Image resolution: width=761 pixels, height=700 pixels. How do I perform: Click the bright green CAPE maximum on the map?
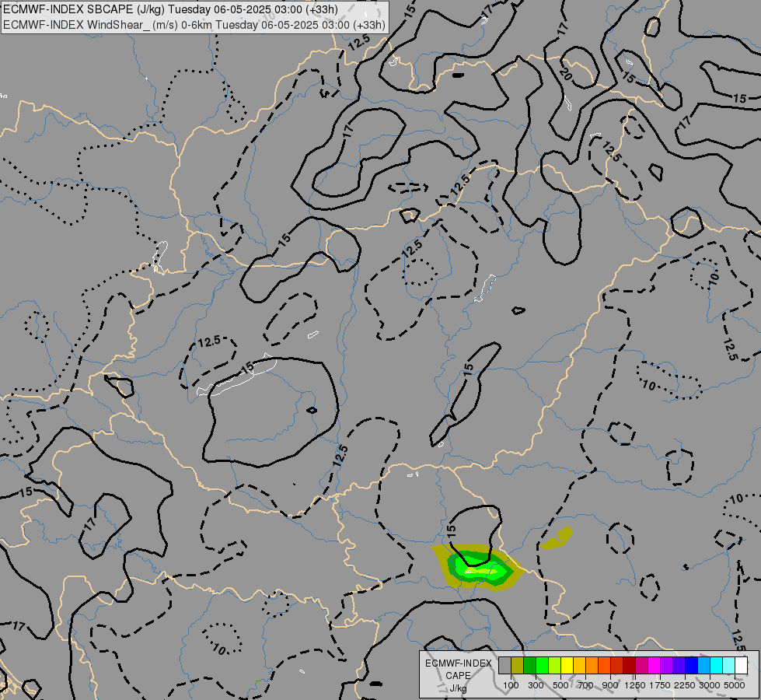pyautogui.click(x=481, y=567)
